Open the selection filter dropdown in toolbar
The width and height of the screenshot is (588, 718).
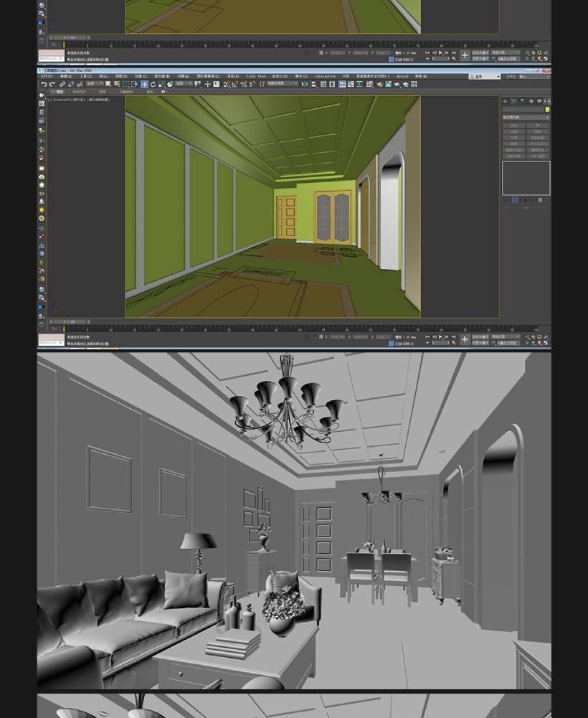click(95, 84)
